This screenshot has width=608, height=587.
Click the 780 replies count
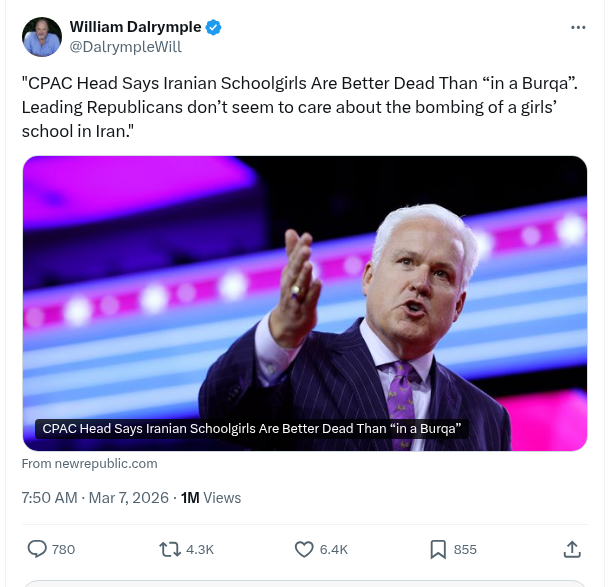[x=64, y=550]
